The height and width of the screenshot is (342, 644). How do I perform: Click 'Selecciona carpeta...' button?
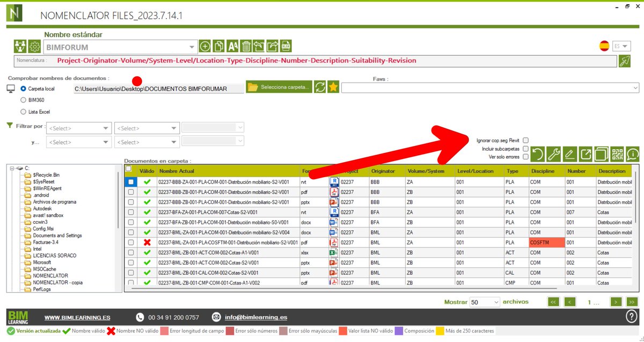tap(279, 87)
